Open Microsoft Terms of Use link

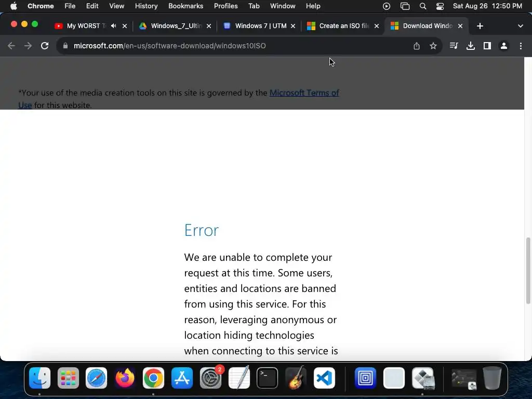point(304,92)
